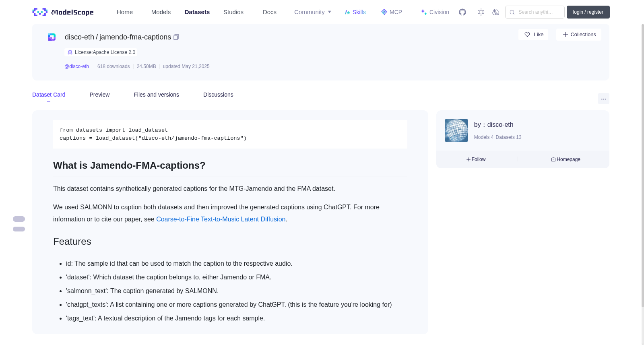
Task: Click the "'tags_text'" list item
Action: pyautogui.click(x=165, y=318)
